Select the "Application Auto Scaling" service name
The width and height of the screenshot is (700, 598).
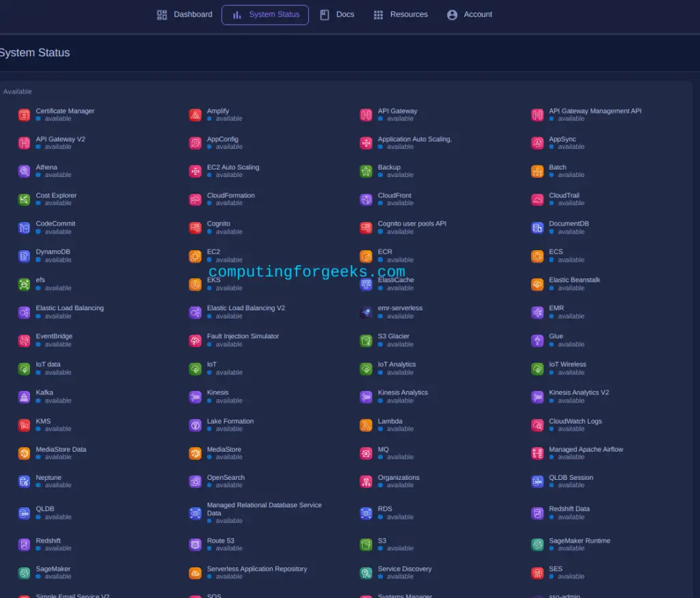click(415, 139)
